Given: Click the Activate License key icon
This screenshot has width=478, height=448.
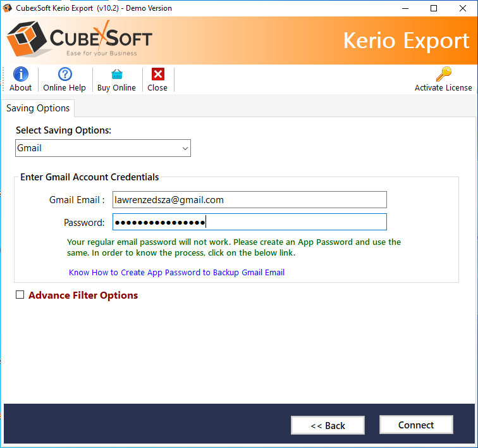Looking at the screenshot, I should pos(444,74).
